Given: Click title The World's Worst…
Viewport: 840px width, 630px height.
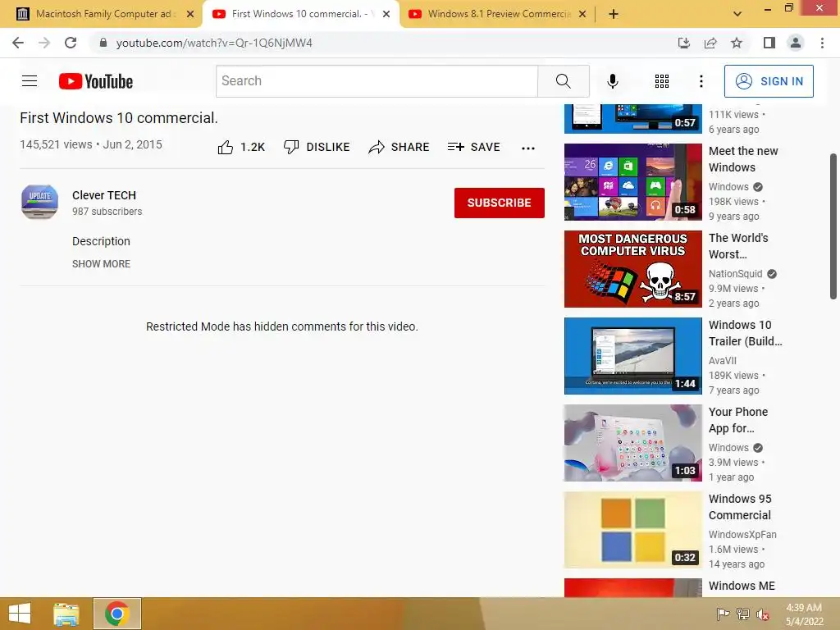Looking at the screenshot, I should point(738,246).
